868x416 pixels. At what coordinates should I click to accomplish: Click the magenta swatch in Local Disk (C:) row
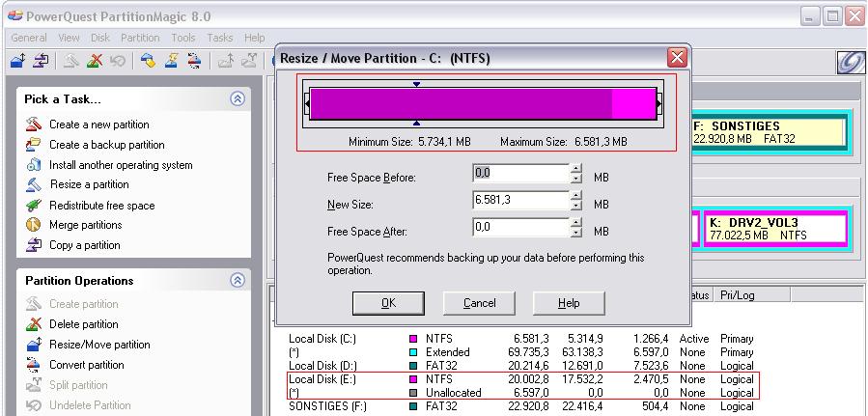413,339
